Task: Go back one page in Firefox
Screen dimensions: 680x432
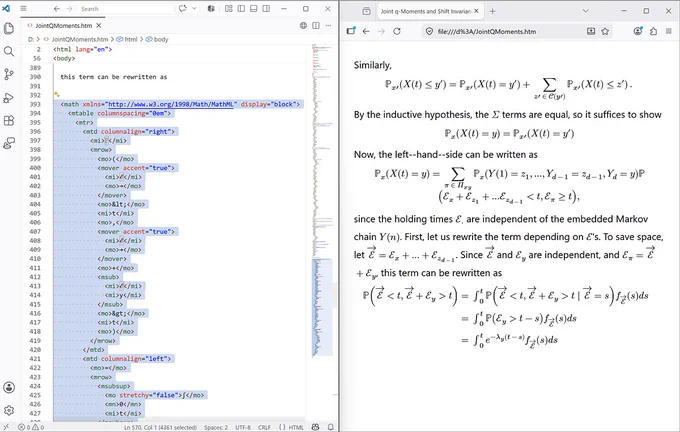Action: [x=366, y=31]
